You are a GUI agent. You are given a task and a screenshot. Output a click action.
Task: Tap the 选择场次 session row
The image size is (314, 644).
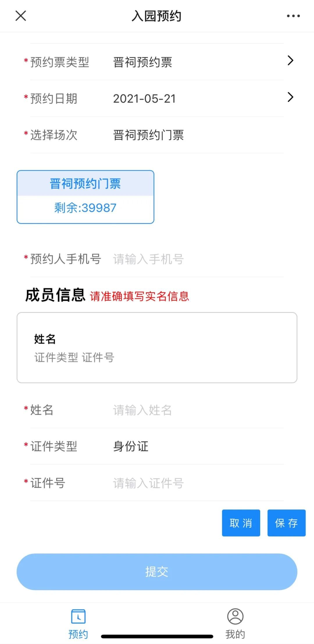point(157,135)
